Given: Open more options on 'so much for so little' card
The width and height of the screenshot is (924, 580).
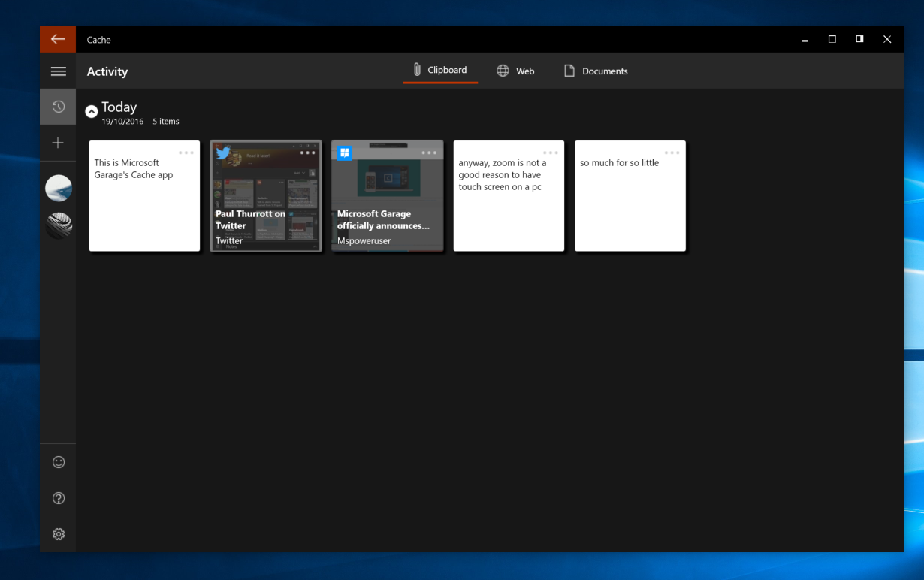Looking at the screenshot, I should click(x=672, y=153).
